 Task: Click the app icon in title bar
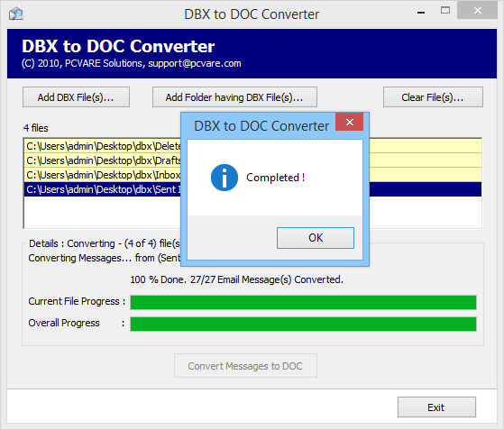click(16, 14)
